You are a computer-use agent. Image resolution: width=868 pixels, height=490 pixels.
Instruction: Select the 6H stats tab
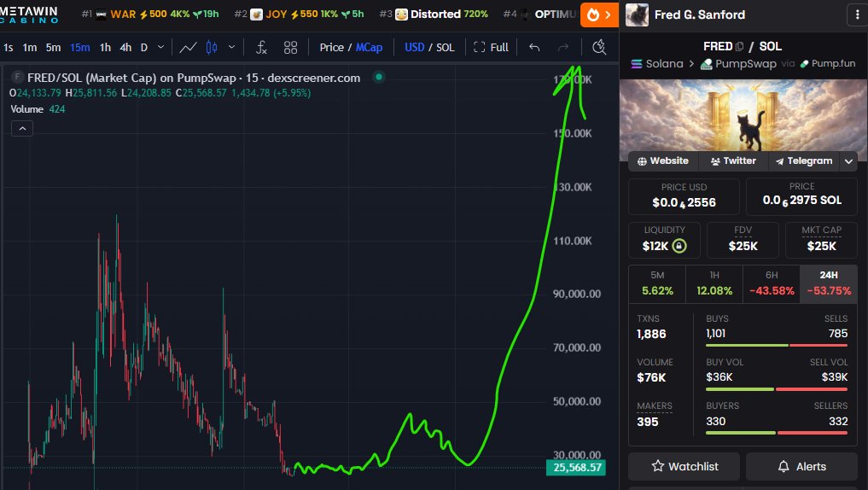point(771,283)
